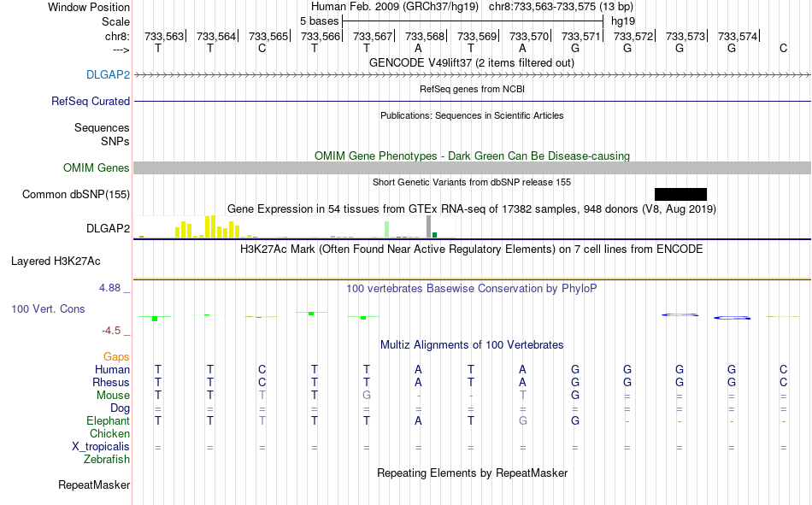Click the Multiz Alignments of 100 Vertebrates title
This screenshot has width=812, height=505.
click(472, 345)
